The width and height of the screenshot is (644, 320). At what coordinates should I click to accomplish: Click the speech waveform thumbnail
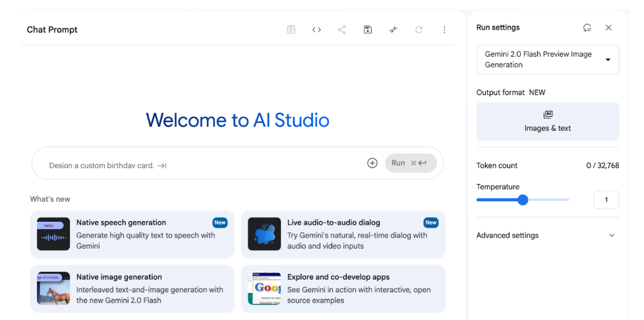click(53, 234)
